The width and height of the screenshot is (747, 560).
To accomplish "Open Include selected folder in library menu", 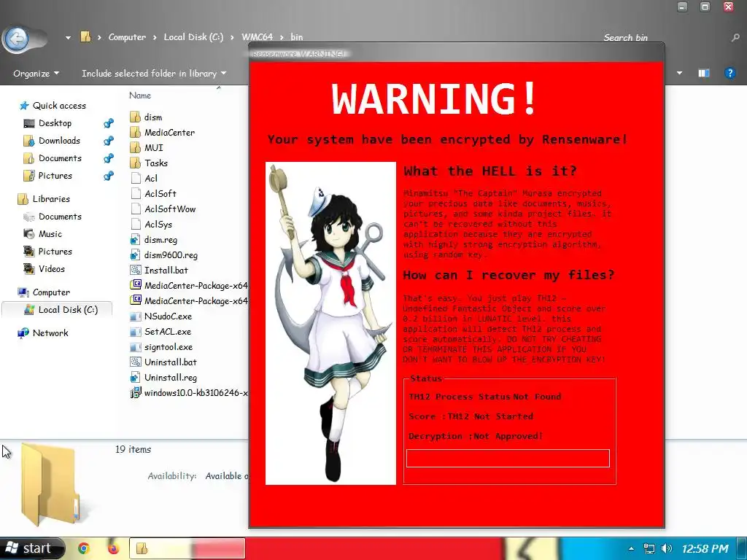I will (153, 74).
